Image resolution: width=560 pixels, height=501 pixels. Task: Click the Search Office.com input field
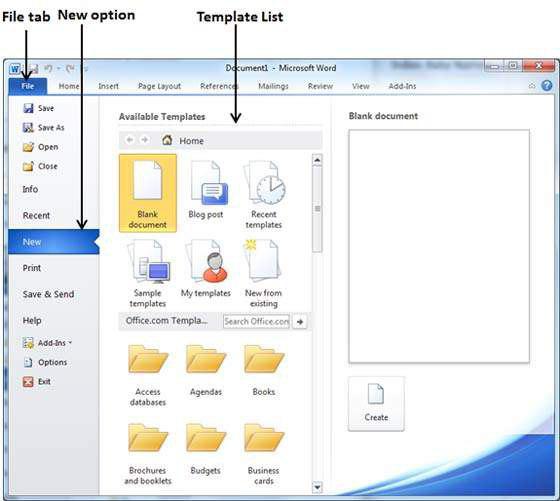point(256,321)
